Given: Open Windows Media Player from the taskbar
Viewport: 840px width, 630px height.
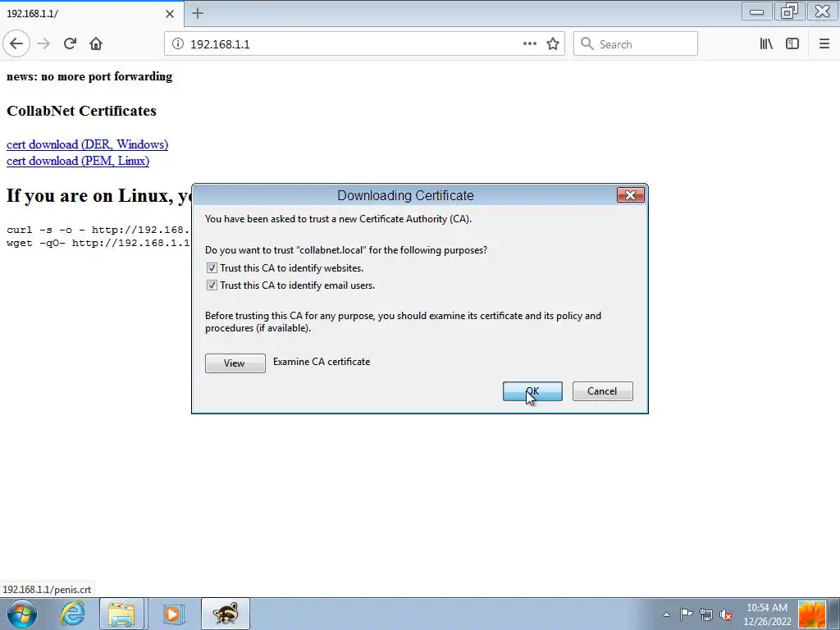Looking at the screenshot, I should click(x=172, y=614).
